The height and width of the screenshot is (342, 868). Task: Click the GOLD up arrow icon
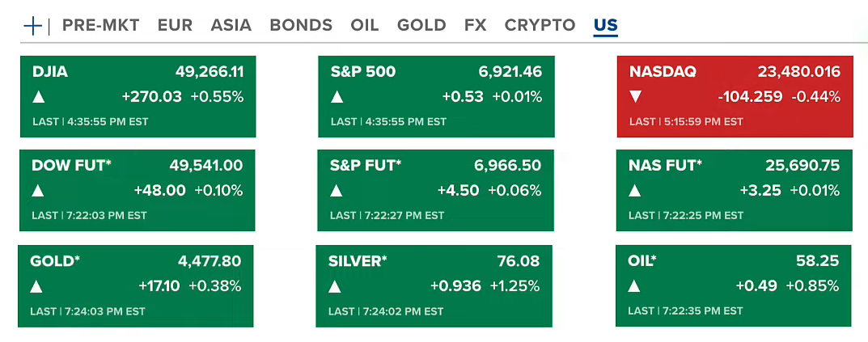[x=36, y=286]
